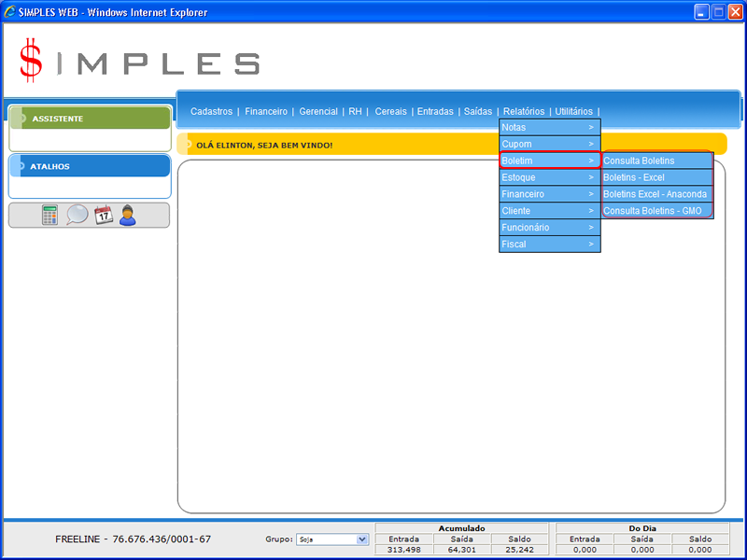Open the Utilitários menu
747x560 pixels.
573,111
